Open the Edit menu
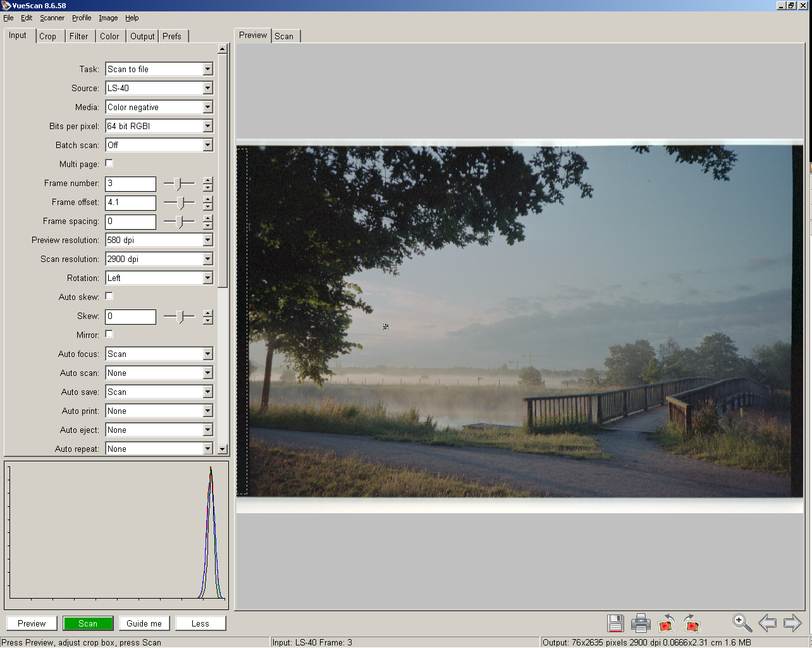This screenshot has width=812, height=648. coord(27,18)
